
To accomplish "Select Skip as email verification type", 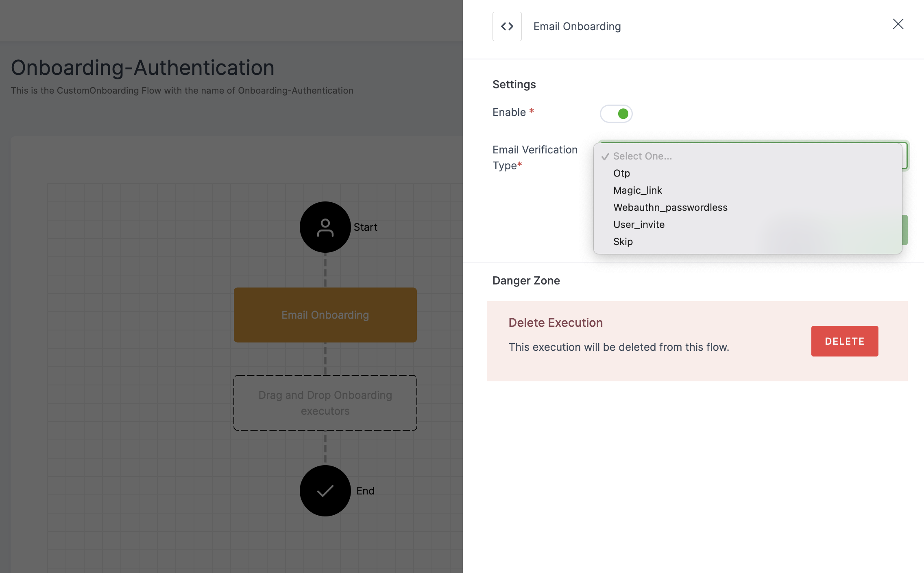I will [747, 241].
